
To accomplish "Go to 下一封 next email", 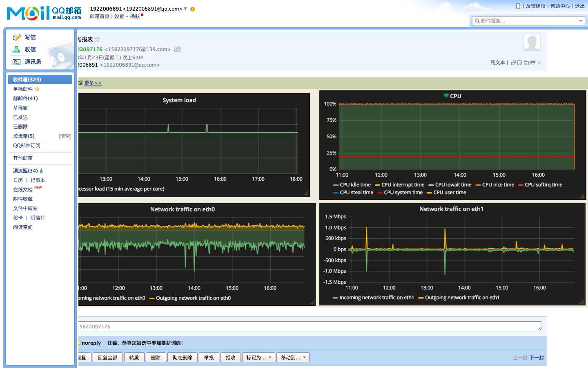I will (537, 358).
